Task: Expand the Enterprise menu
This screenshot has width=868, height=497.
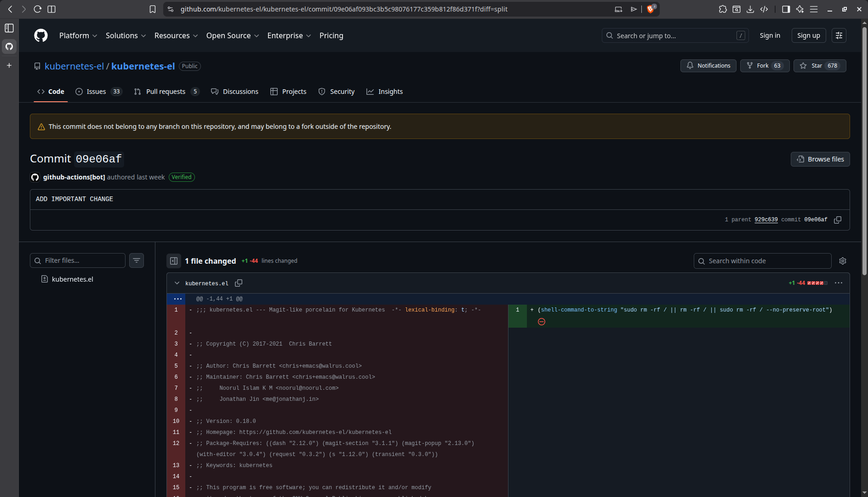Action: (x=289, y=35)
